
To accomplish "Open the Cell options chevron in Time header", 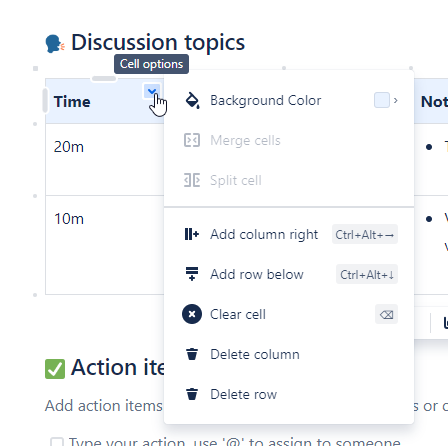I will (x=152, y=91).
